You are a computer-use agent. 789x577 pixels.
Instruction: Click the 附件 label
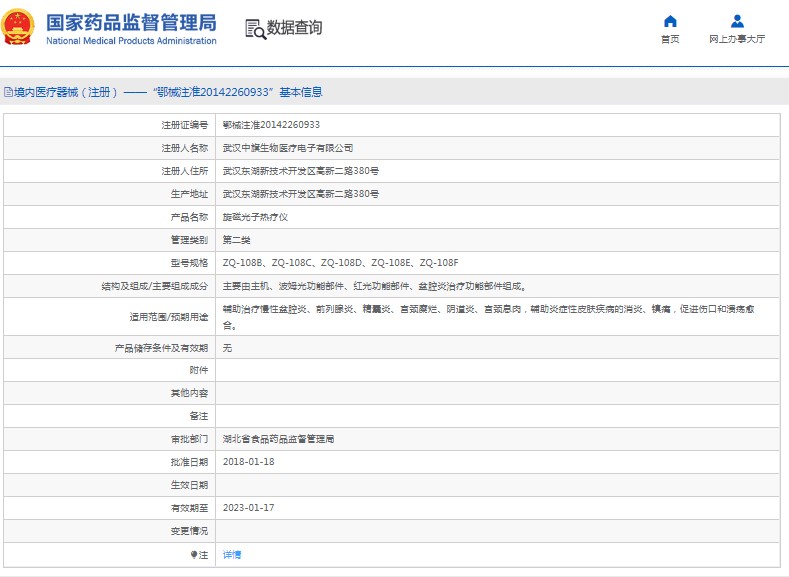pos(199,370)
